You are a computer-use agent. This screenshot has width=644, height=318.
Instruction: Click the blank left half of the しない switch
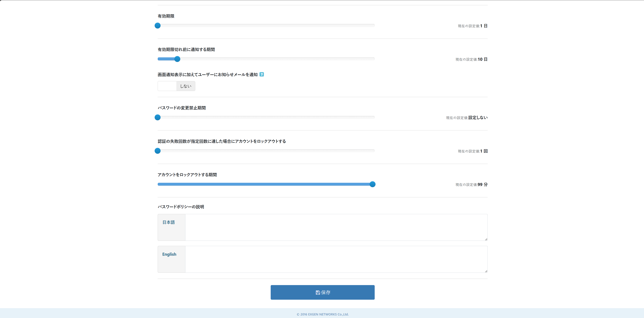(x=167, y=86)
